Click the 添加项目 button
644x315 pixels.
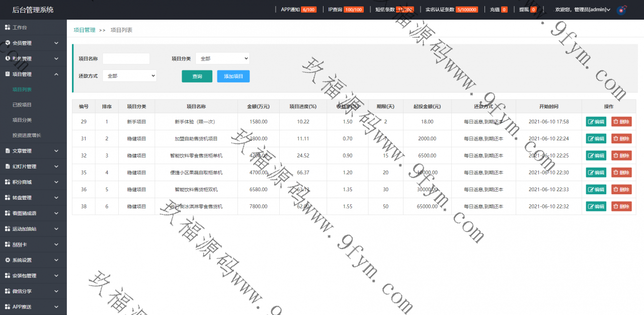233,76
